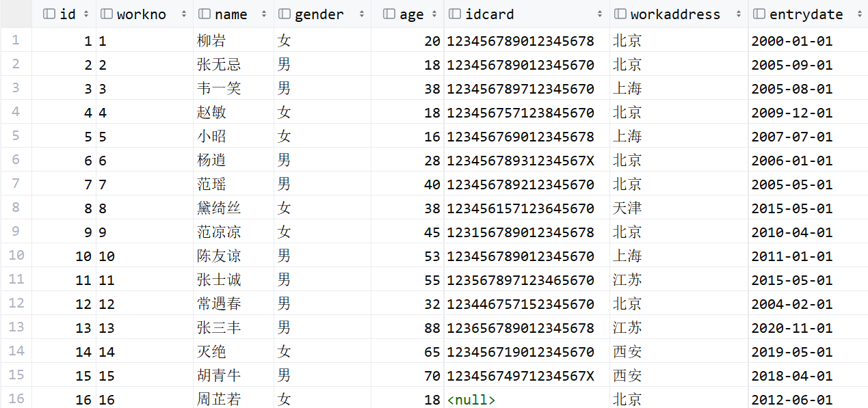The image size is (868, 408).
Task: Select the id column header label
Action: (x=68, y=14)
